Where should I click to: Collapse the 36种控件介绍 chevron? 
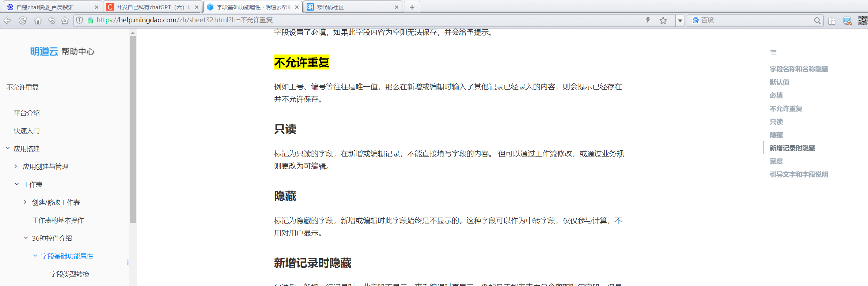26,238
